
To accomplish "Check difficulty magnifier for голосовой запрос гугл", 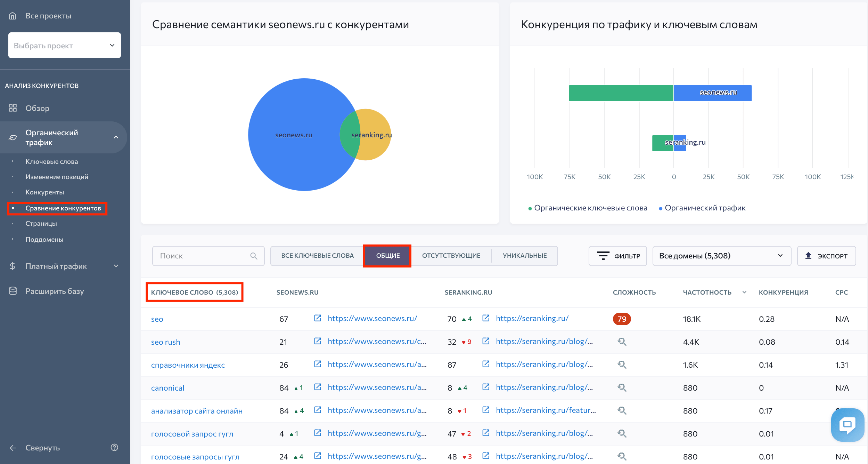I will coord(622,433).
